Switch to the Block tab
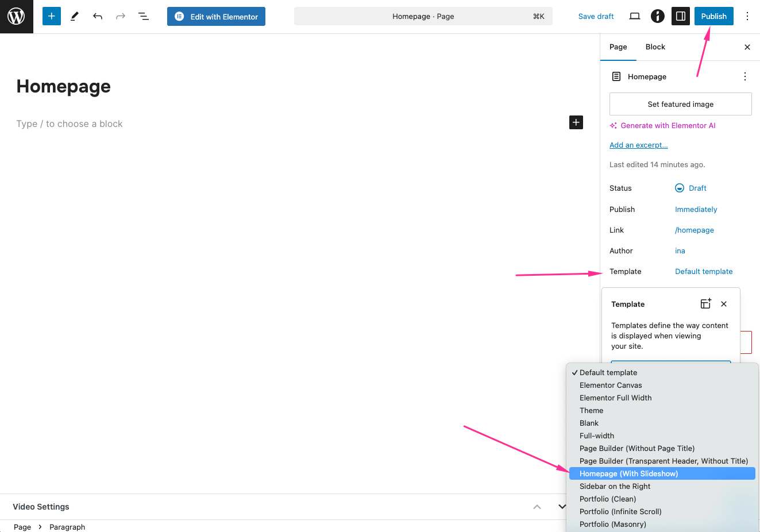 [655, 47]
